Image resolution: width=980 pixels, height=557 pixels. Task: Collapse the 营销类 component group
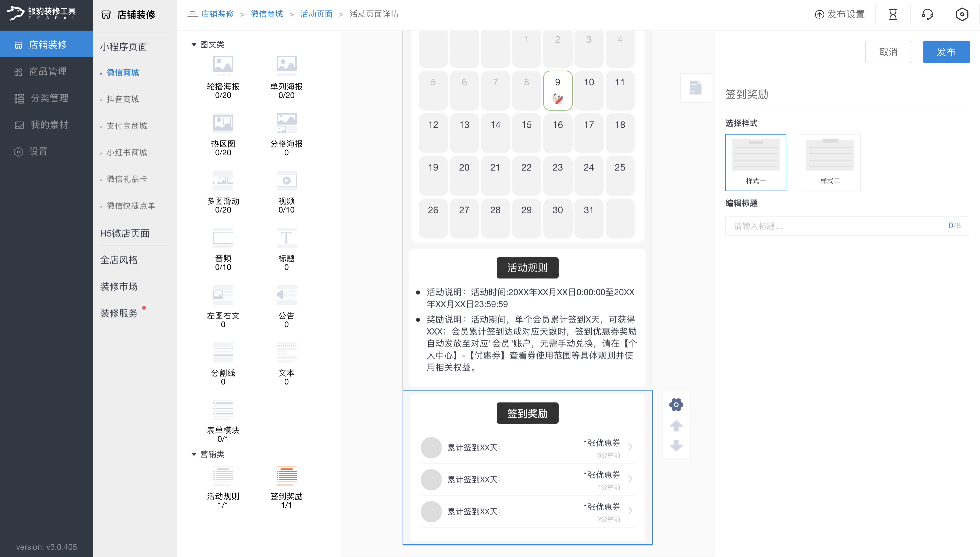coord(194,454)
